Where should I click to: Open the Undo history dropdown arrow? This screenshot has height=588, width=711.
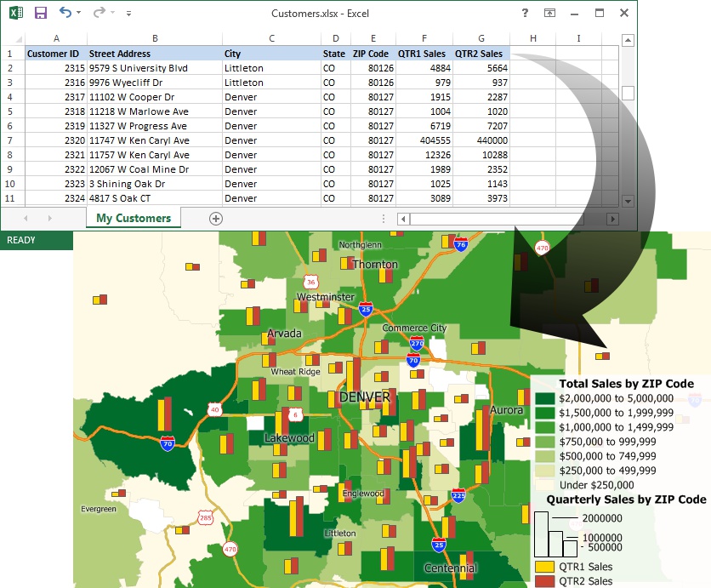click(x=79, y=14)
